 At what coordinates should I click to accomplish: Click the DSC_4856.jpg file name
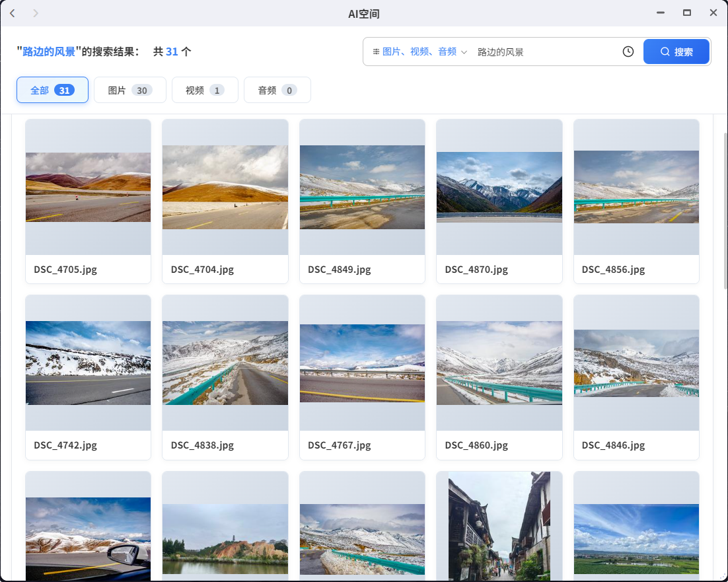[613, 270]
